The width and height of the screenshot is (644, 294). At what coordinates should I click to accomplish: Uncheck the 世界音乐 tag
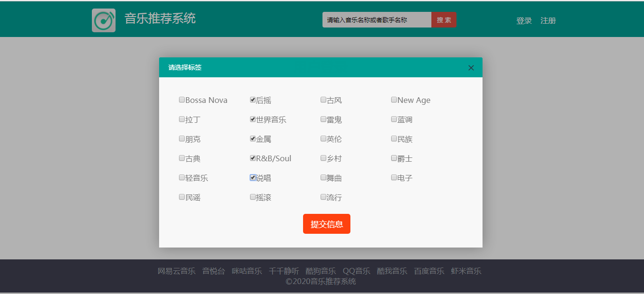[x=252, y=119]
